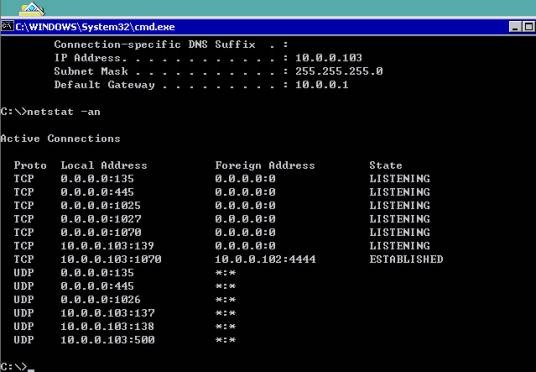This screenshot has height=372, width=536.
Task: Click UDP local address 0.0.0.0:445
Action: (x=97, y=286)
